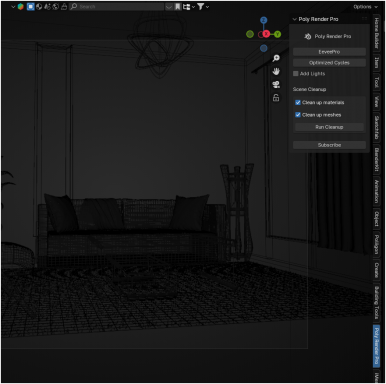Collapse the Poly Render Pro panel header
The height and width of the screenshot is (384, 386).
tap(315, 19)
